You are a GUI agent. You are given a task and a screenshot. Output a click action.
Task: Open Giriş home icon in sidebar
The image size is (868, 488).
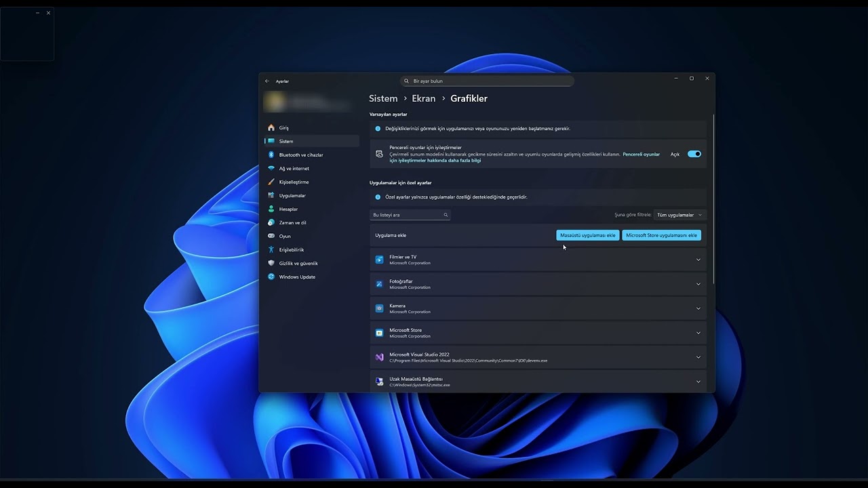271,127
